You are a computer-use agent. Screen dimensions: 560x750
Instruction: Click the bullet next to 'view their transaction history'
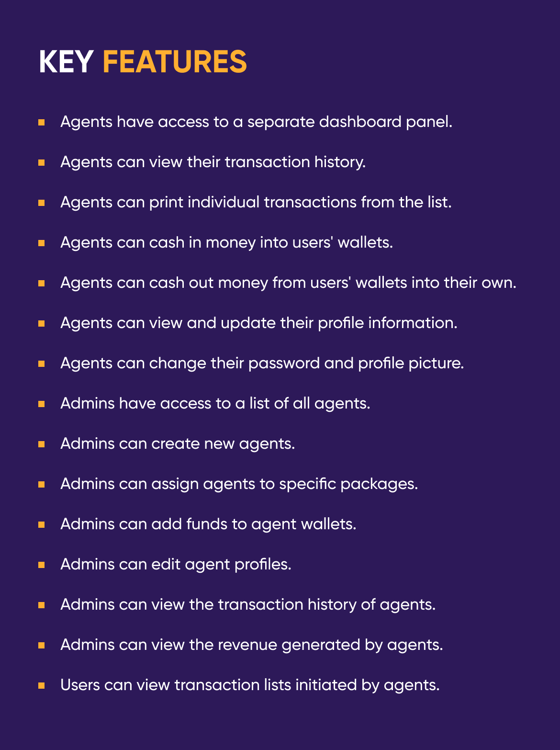pos(42,163)
